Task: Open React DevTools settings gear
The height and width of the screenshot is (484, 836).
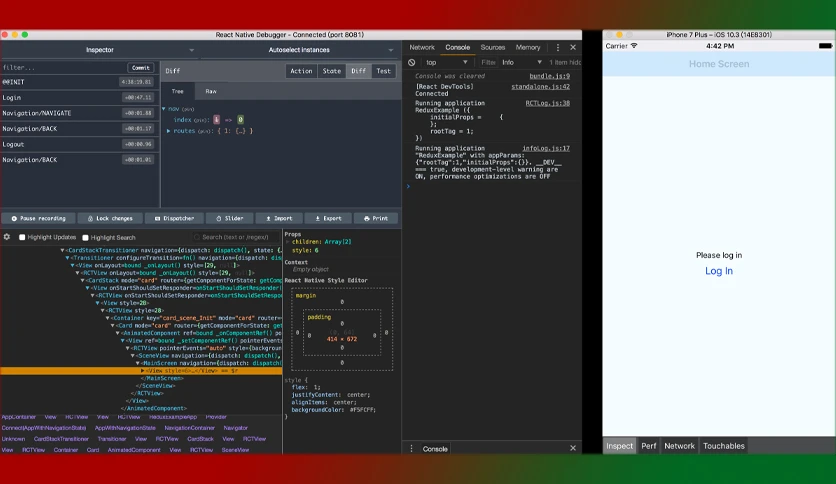Action: (7, 237)
